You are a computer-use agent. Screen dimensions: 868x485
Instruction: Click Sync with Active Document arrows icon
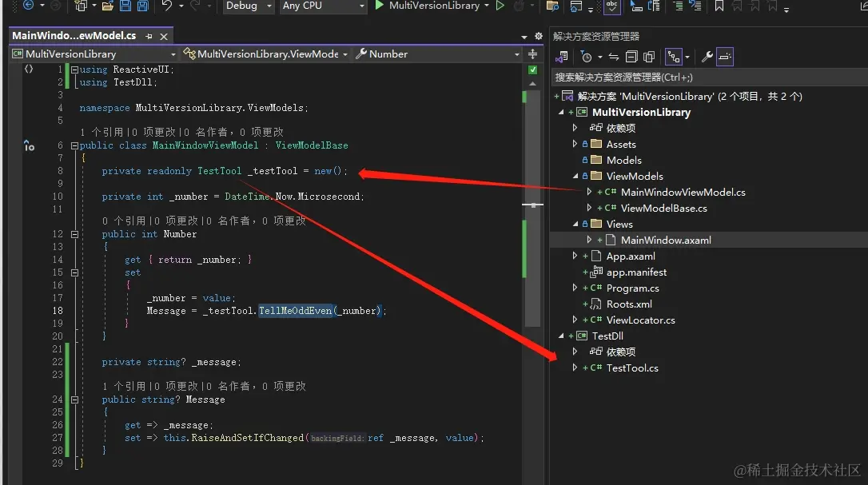pos(614,57)
